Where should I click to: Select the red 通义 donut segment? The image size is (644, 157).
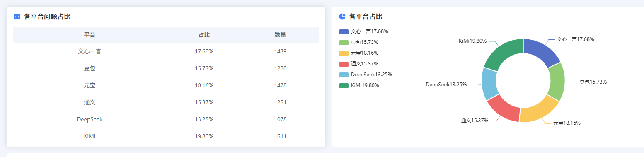coord(504,109)
